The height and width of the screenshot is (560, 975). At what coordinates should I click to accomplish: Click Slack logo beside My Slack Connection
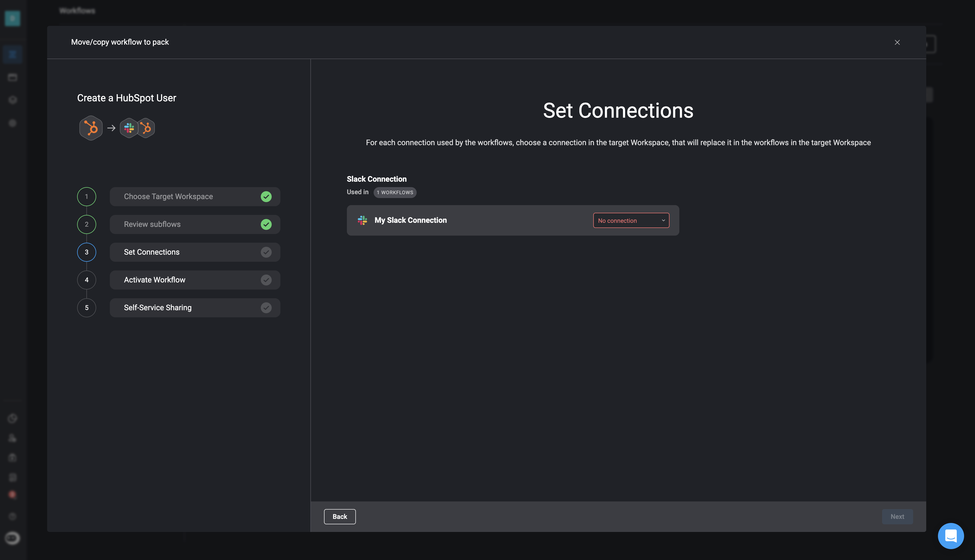(362, 220)
